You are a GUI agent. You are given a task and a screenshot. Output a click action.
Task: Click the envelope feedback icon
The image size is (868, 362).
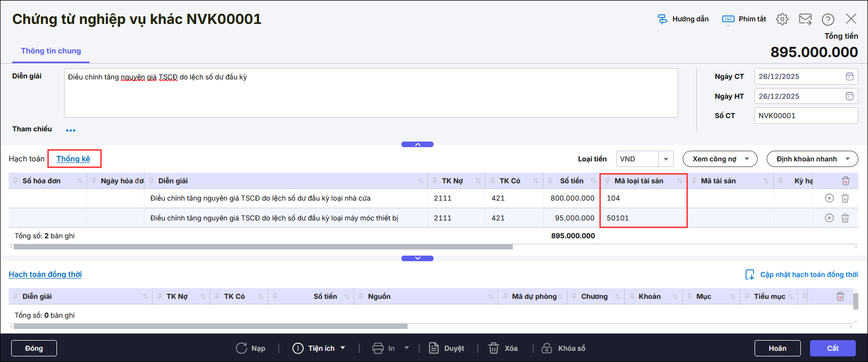805,19
